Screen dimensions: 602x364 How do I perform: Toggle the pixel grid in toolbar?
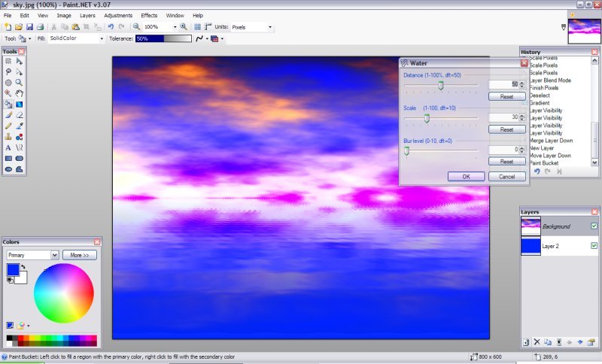click(198, 27)
